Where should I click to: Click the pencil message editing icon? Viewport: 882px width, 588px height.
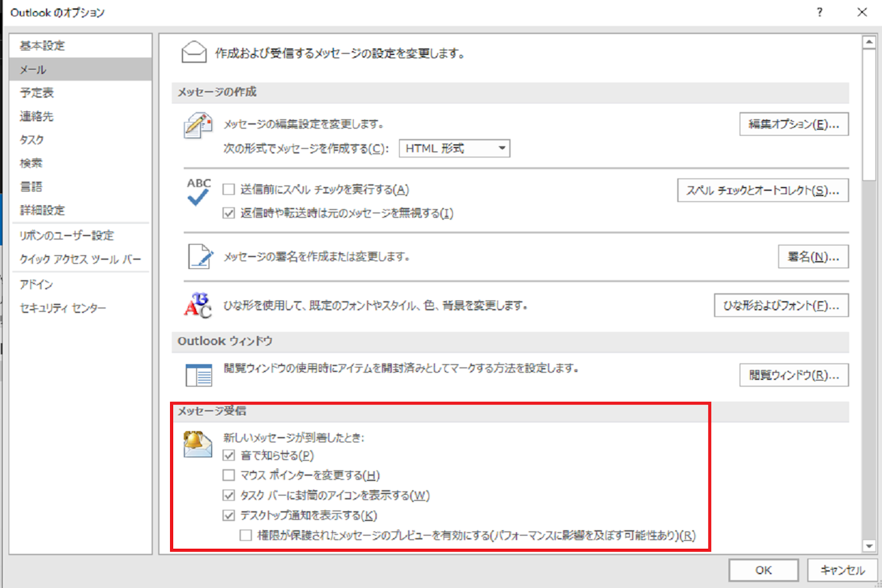pyautogui.click(x=198, y=125)
